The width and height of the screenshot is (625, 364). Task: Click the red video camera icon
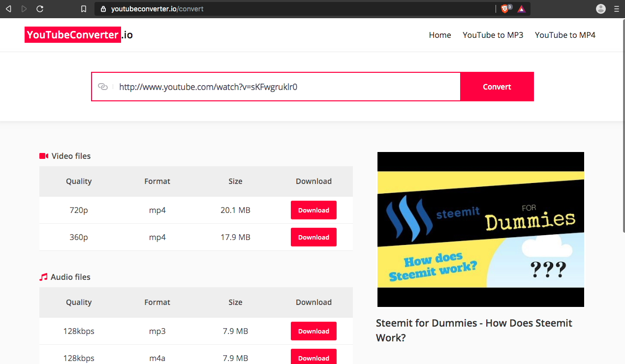coord(44,156)
